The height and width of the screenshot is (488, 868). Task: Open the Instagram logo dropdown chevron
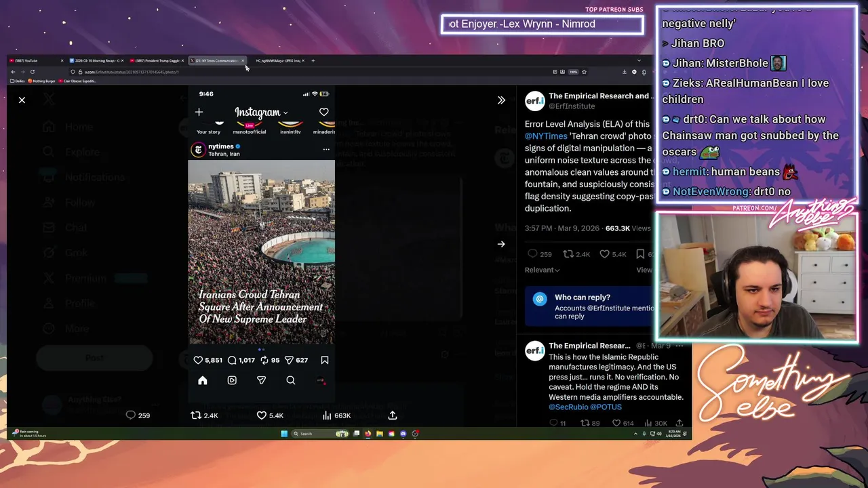[285, 113]
